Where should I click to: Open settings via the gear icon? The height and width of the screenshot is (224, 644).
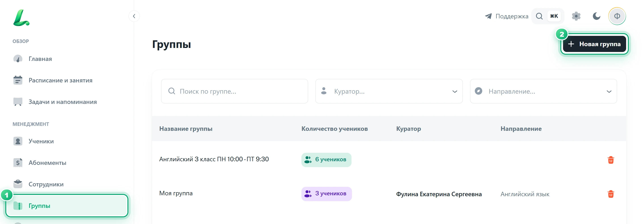coord(576,16)
